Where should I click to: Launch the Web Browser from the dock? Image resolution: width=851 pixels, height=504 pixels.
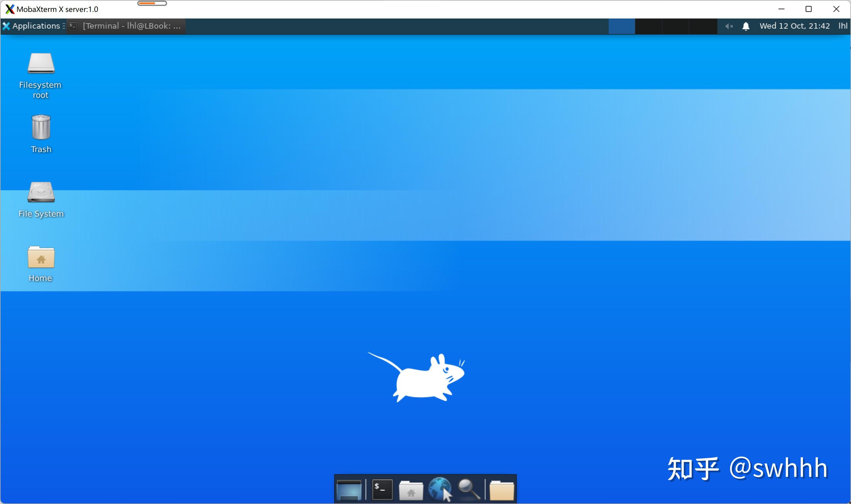click(x=440, y=489)
